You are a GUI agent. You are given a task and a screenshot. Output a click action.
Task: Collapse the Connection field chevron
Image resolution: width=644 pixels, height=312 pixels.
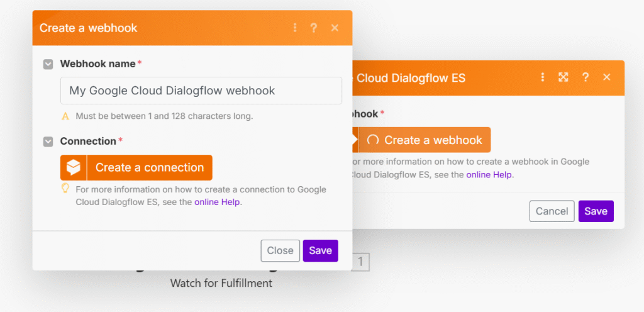[x=48, y=142]
